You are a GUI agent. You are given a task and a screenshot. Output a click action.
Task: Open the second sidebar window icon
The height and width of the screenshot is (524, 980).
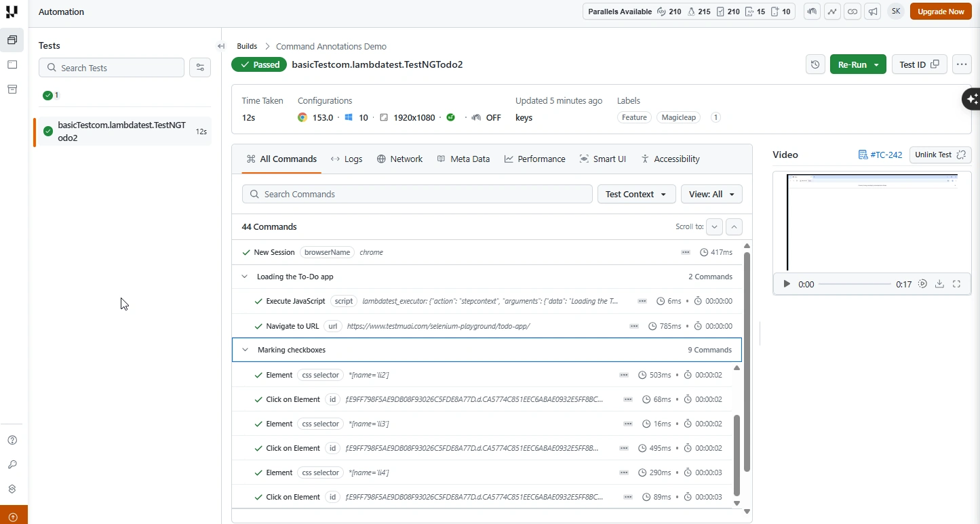tap(12, 64)
